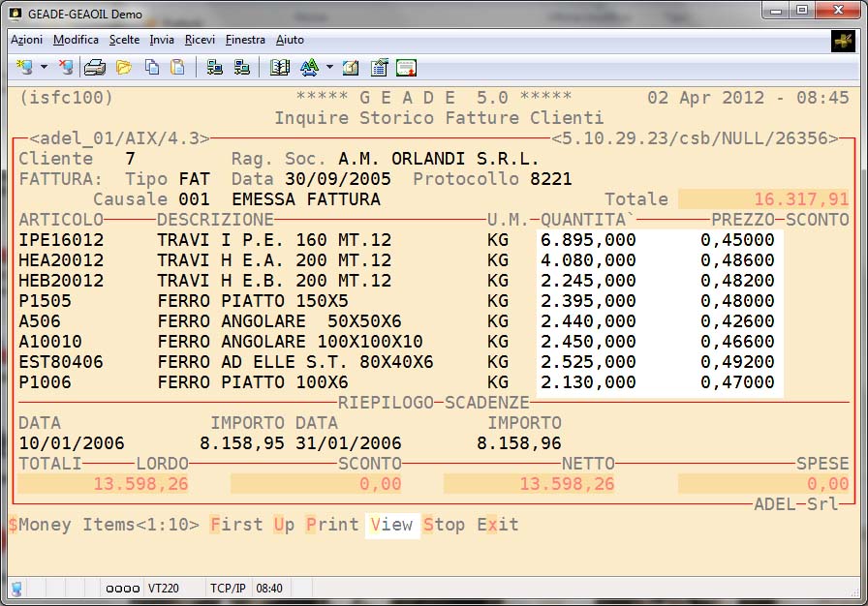Open the Azioni menu
Image resolution: width=868 pixels, height=606 pixels.
[x=26, y=40]
